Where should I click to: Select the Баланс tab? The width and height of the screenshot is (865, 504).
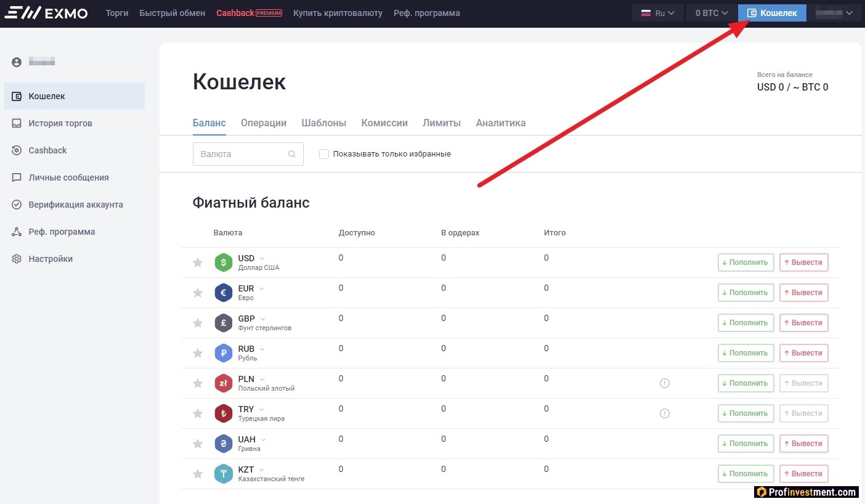click(x=209, y=123)
